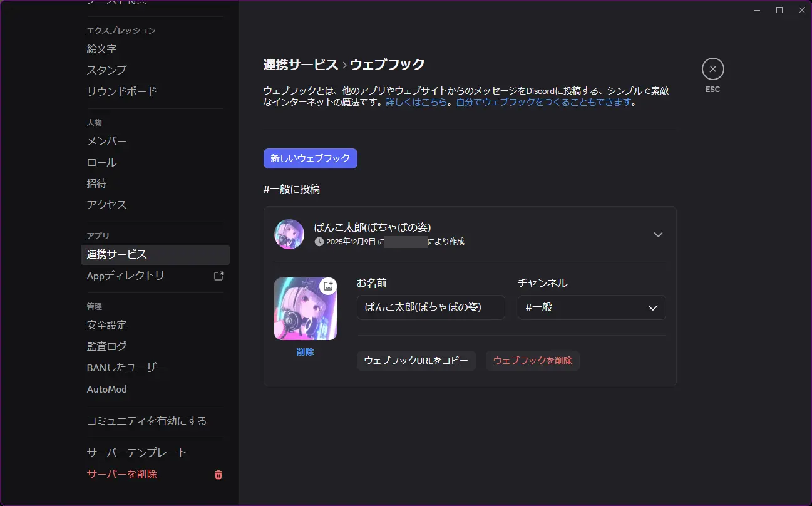Create a webhook with 新しいウェブフック button
Image resolution: width=812 pixels, height=506 pixels.
tap(310, 158)
